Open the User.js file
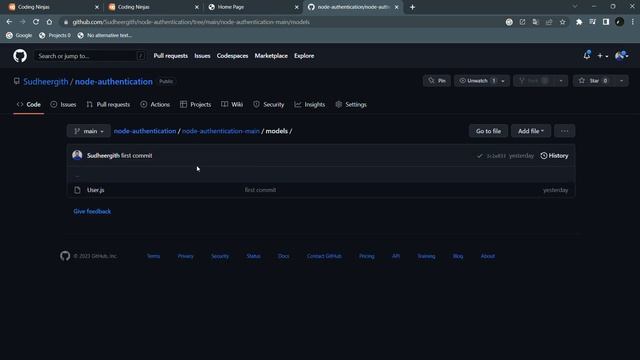The image size is (640, 360). 96,190
